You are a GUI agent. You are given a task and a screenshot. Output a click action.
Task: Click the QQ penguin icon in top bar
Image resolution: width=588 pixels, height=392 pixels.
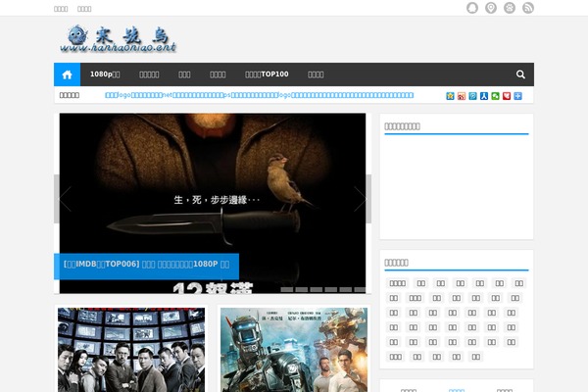pyautogui.click(x=472, y=8)
